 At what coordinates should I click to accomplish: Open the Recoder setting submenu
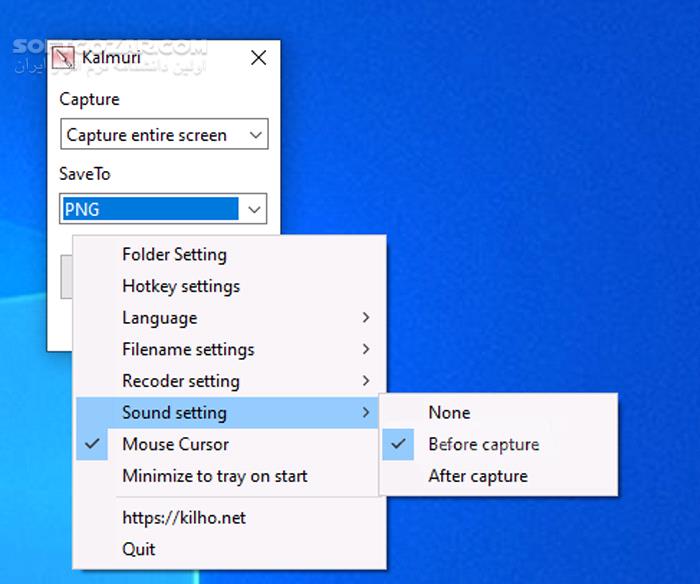(181, 382)
